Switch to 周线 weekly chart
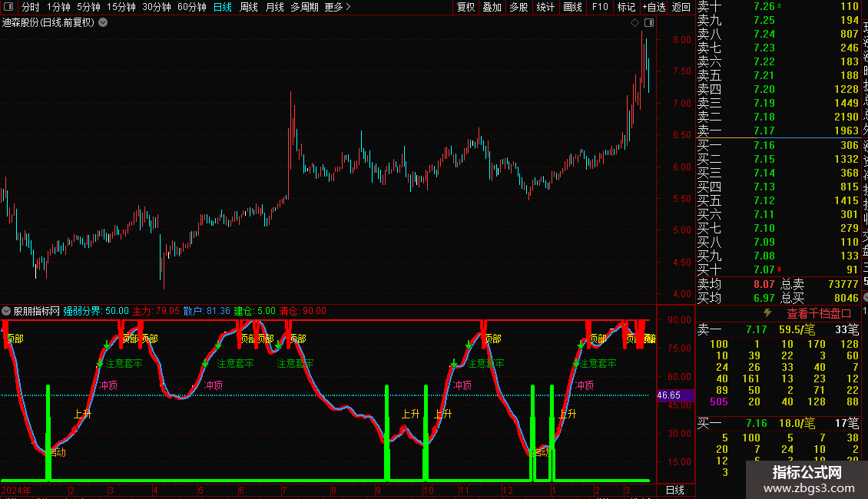Viewport: 868px width, 499px height. pos(249,7)
